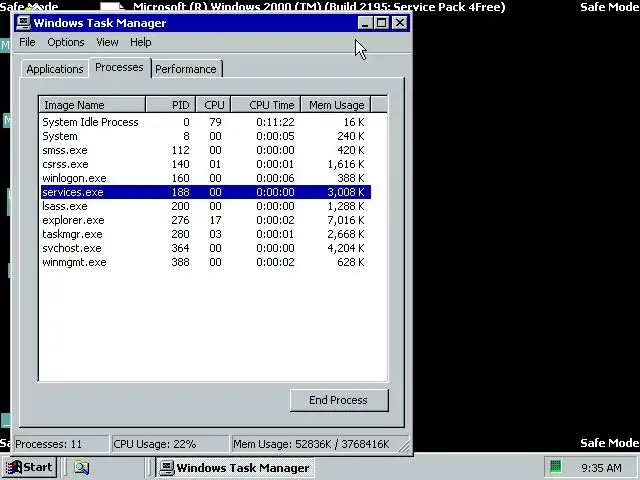This screenshot has height=480, width=640.
Task: Open the View menu
Action: [x=107, y=42]
